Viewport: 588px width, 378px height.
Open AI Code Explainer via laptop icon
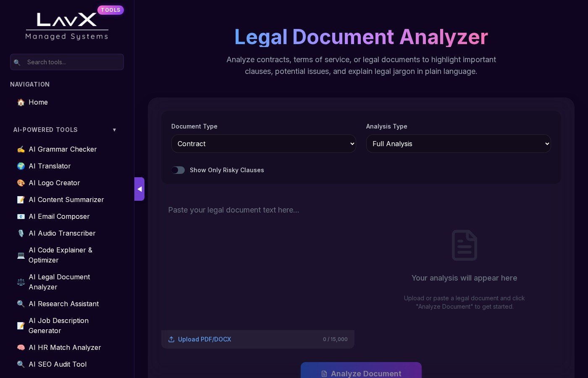tap(21, 255)
